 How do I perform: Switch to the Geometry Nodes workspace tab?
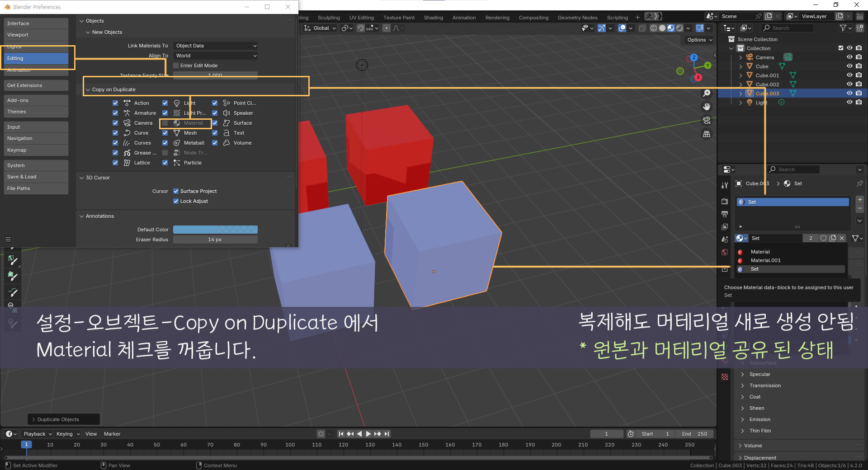[x=577, y=18]
